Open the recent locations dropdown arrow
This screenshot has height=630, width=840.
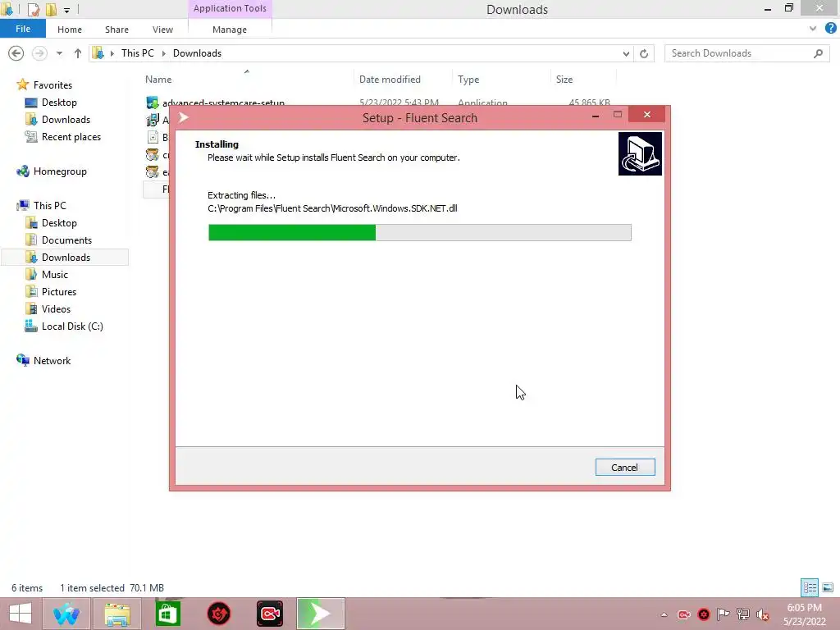click(x=59, y=53)
